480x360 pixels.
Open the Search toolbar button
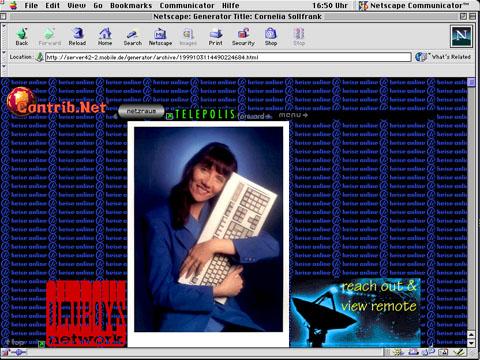(x=133, y=37)
